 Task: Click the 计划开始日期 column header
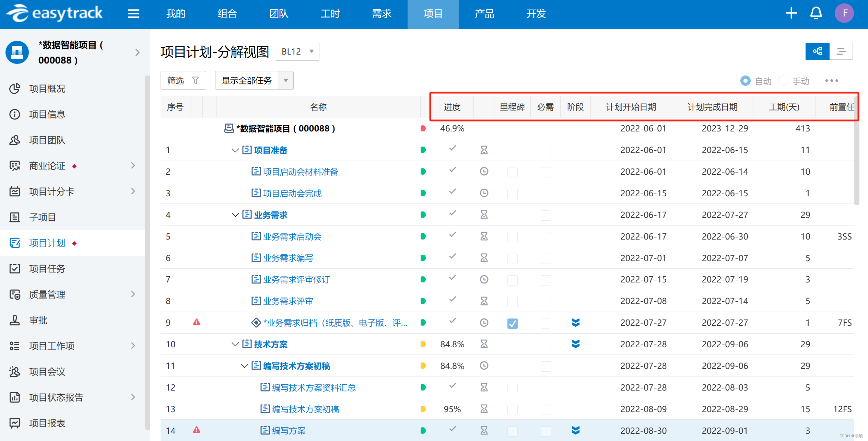tap(631, 107)
